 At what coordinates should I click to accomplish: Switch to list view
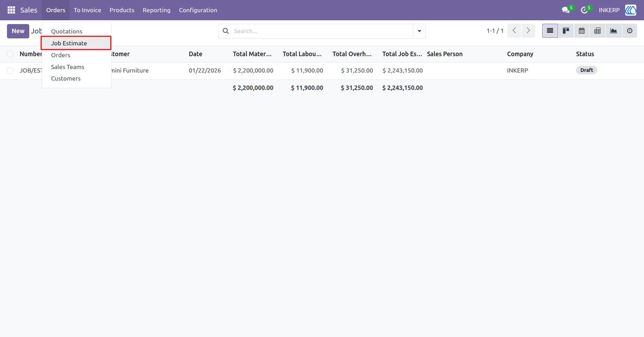pos(550,31)
